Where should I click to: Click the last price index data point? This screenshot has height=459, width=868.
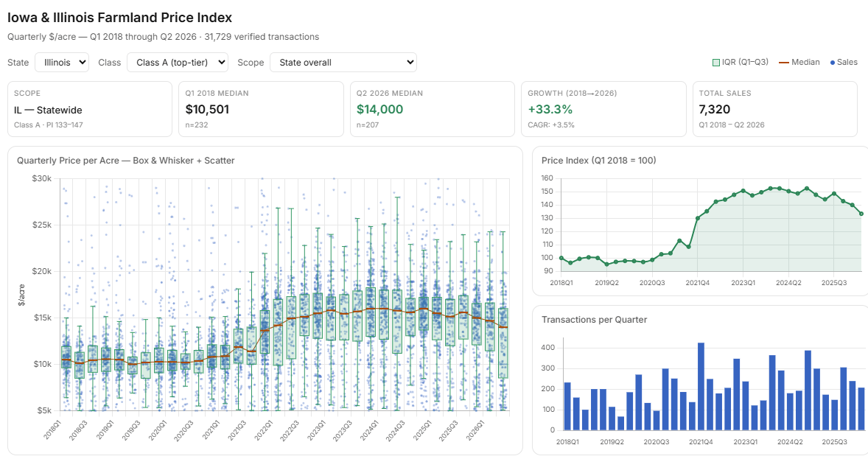pos(861,214)
